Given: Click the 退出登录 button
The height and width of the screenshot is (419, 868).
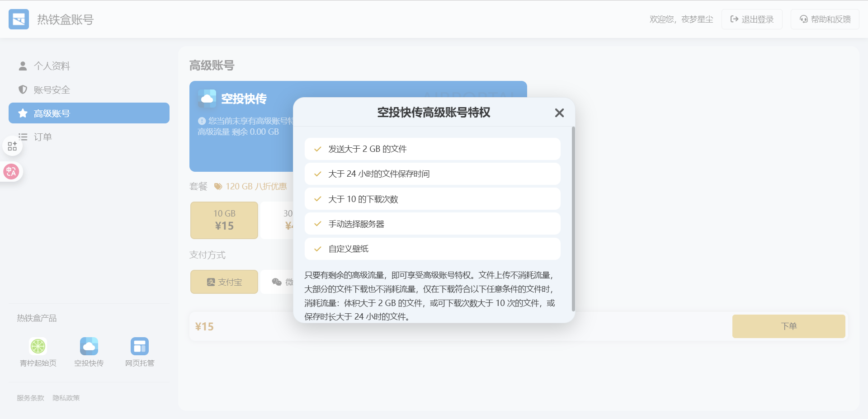Looking at the screenshot, I should click(x=752, y=19).
